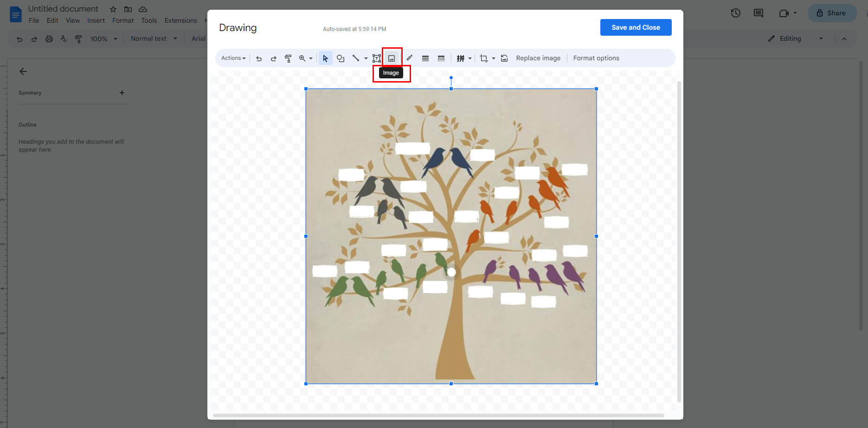Redo action in Drawing toolbar
868x428 pixels.
[x=274, y=58]
